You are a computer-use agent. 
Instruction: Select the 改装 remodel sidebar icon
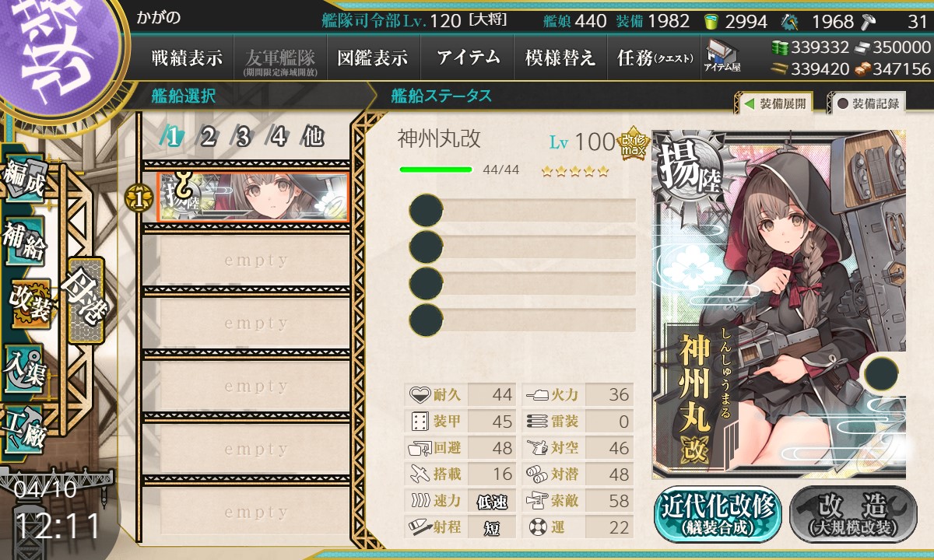(30, 304)
